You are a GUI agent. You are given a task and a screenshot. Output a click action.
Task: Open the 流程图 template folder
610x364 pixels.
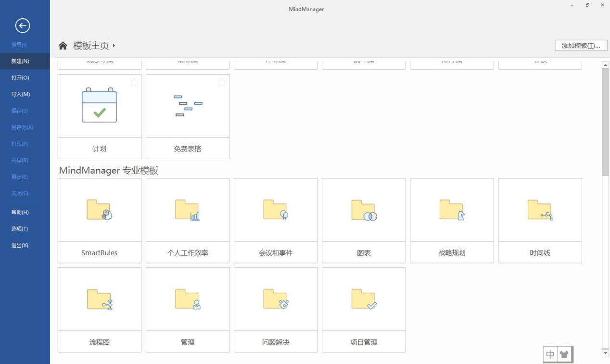pos(99,309)
